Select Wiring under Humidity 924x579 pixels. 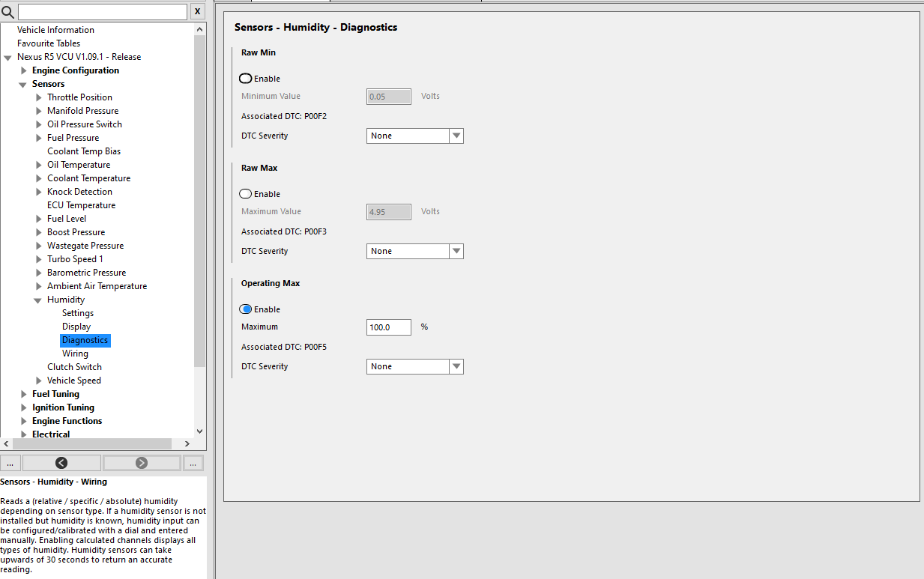pyautogui.click(x=75, y=354)
